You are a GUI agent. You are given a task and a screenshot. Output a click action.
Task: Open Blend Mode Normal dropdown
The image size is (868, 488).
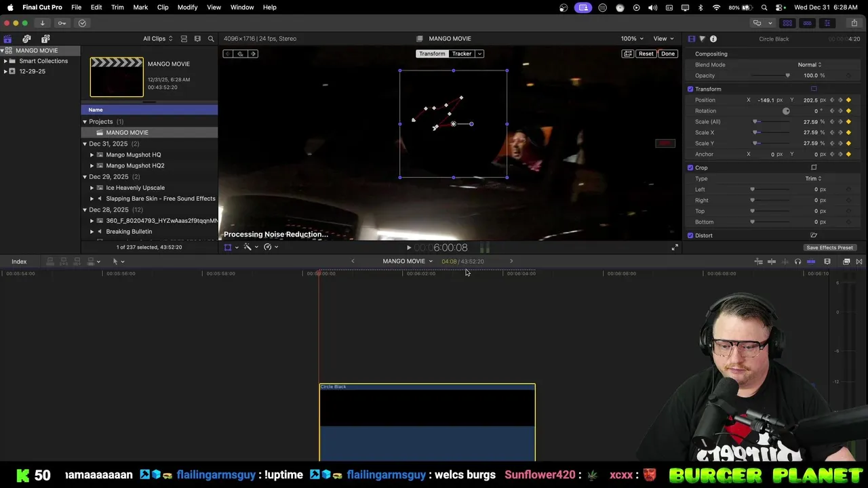point(809,65)
